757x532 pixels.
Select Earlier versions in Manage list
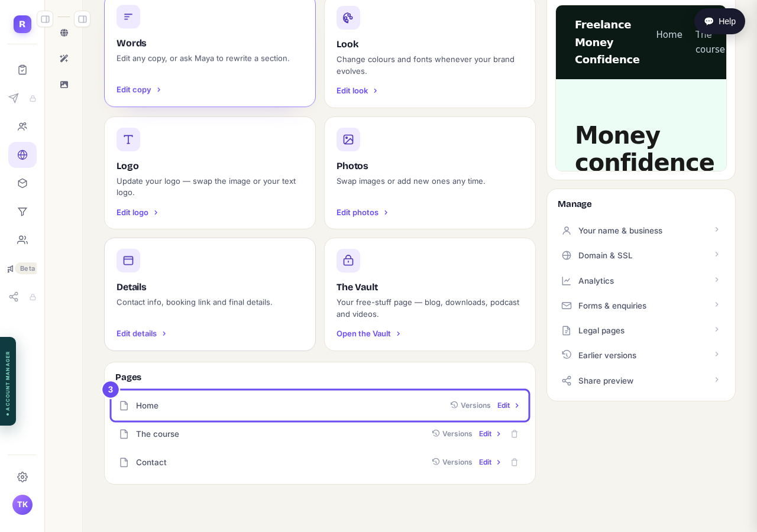click(x=641, y=355)
